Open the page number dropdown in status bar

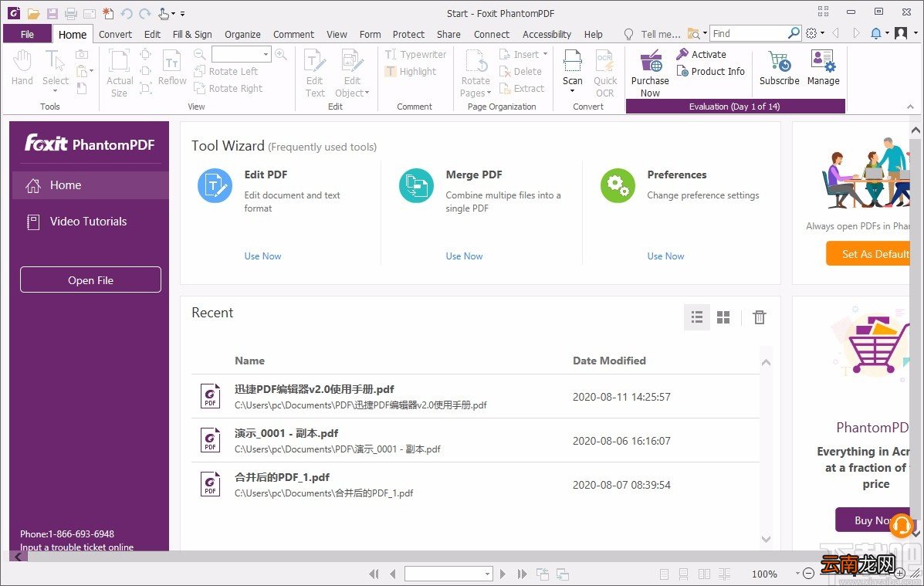[487, 574]
